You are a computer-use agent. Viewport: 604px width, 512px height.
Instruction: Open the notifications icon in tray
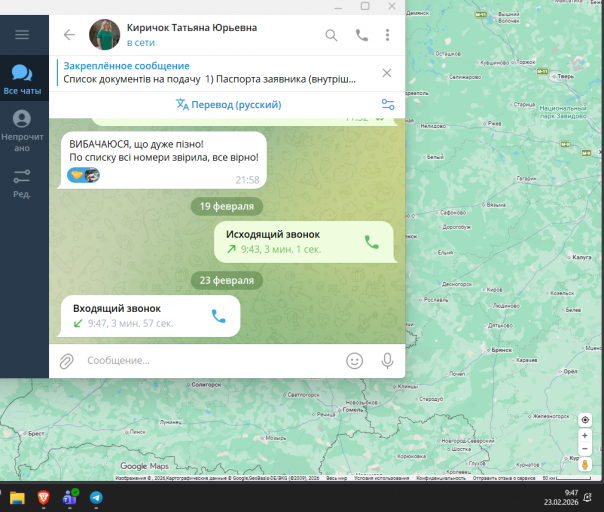(x=587, y=497)
